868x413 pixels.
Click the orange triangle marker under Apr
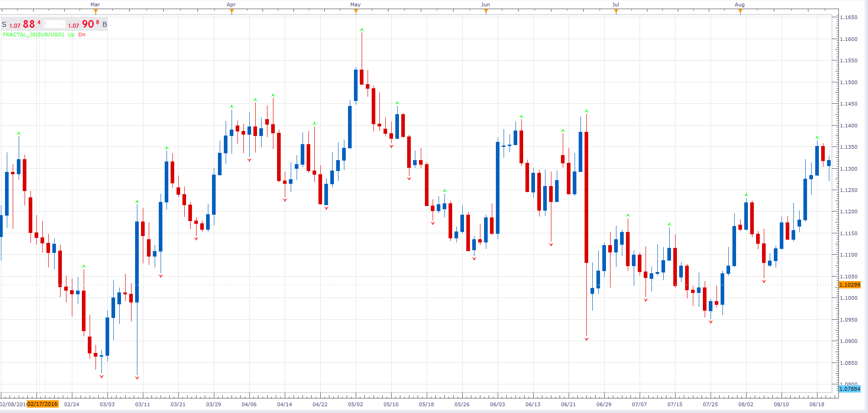232,11
